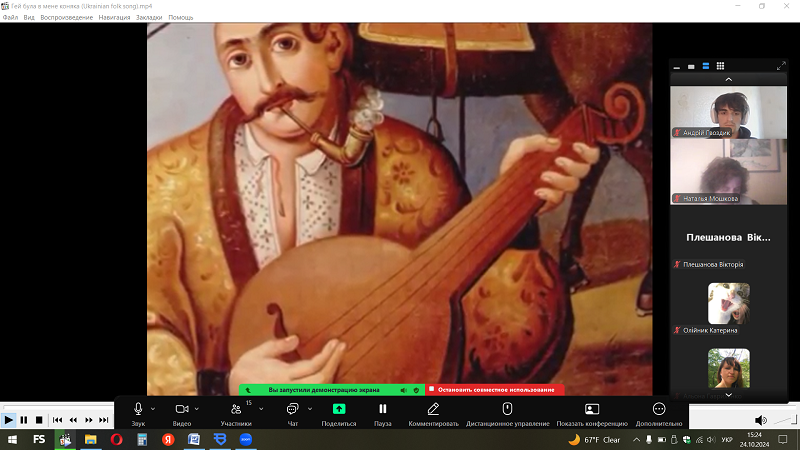
Task: Select Плешанова Вікторія participant tile
Action: 729,238
